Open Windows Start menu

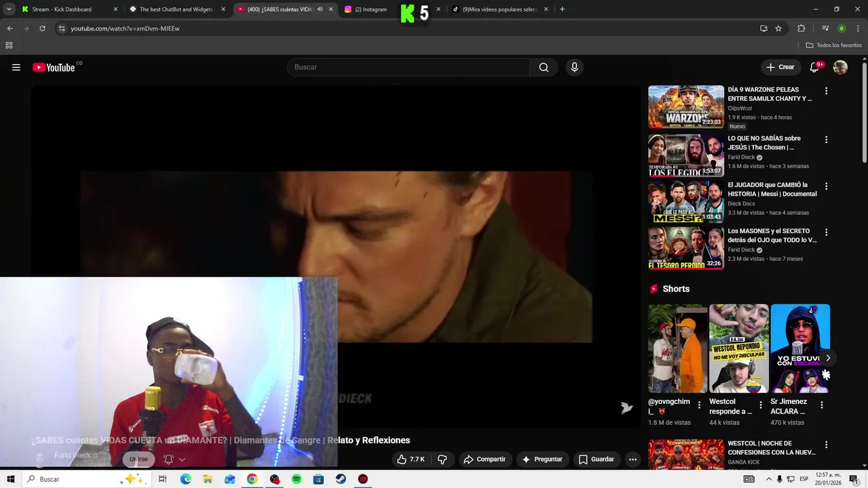point(10,479)
